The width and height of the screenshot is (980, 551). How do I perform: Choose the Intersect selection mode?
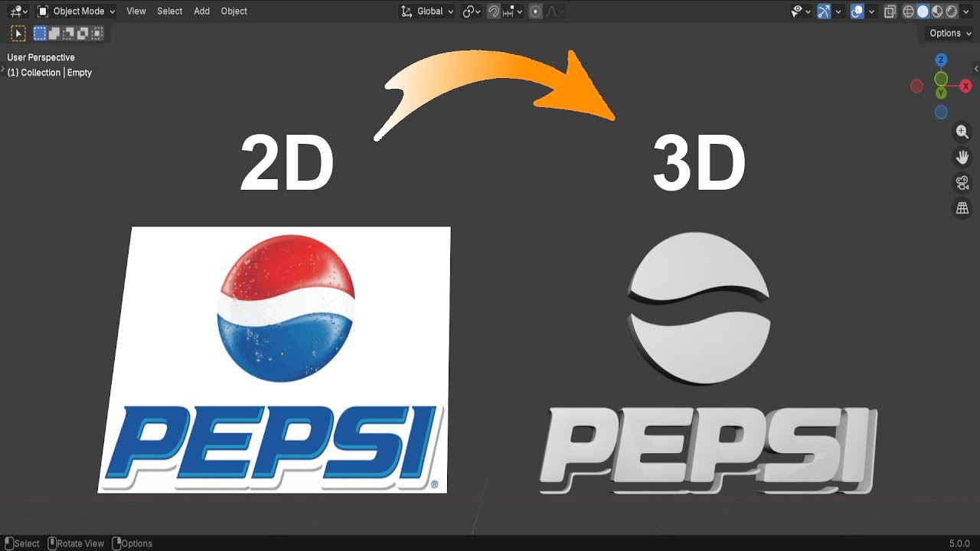[96, 33]
